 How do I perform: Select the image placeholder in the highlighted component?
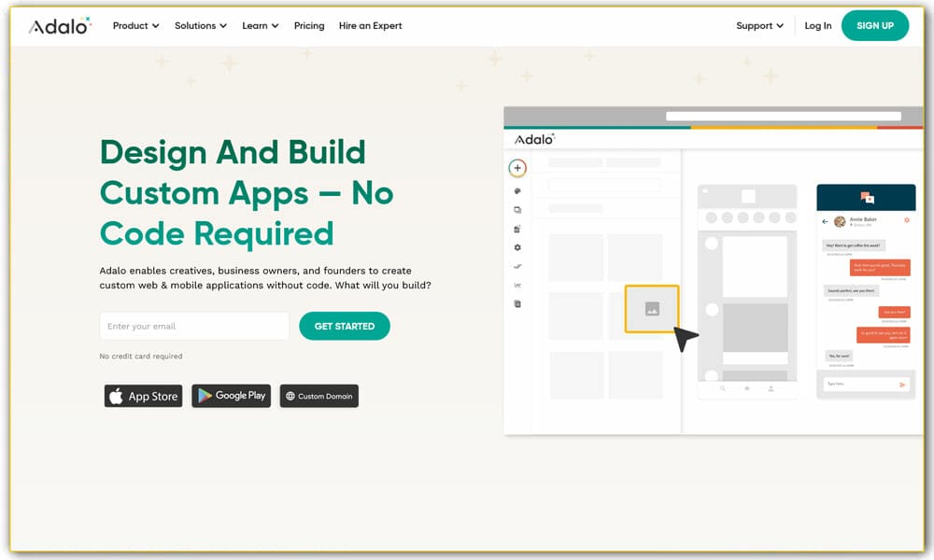coord(651,310)
